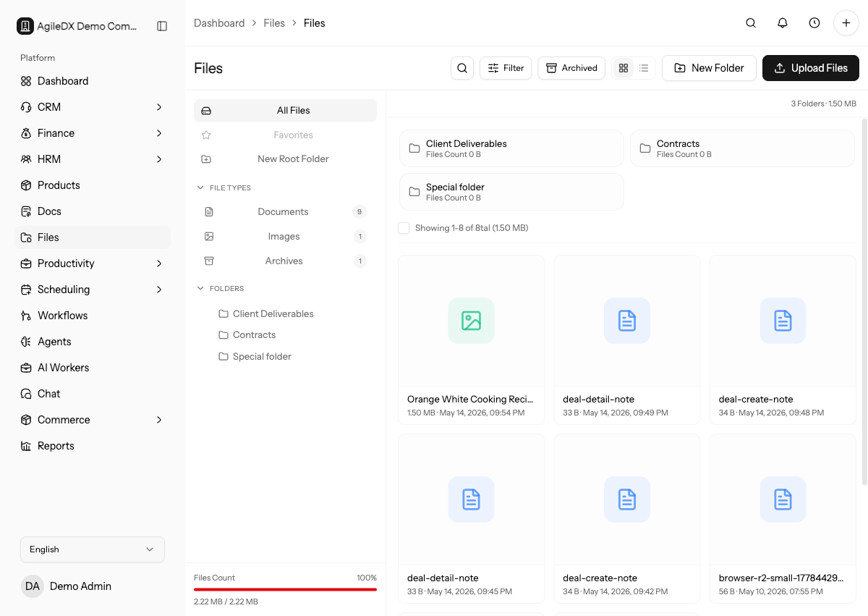Open the Contracts folder card

tap(742, 148)
